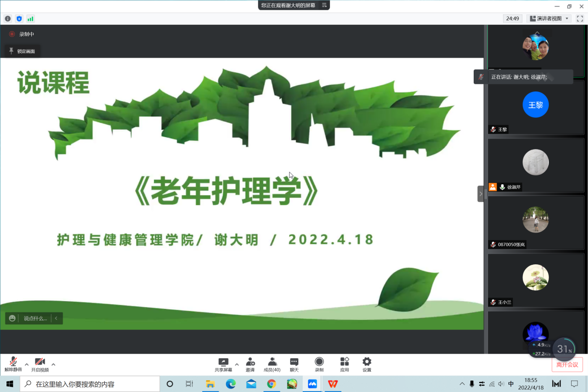Image resolution: width=588 pixels, height=392 pixels.
Task: Toggle 开启视频 camera button
Action: [x=40, y=364]
